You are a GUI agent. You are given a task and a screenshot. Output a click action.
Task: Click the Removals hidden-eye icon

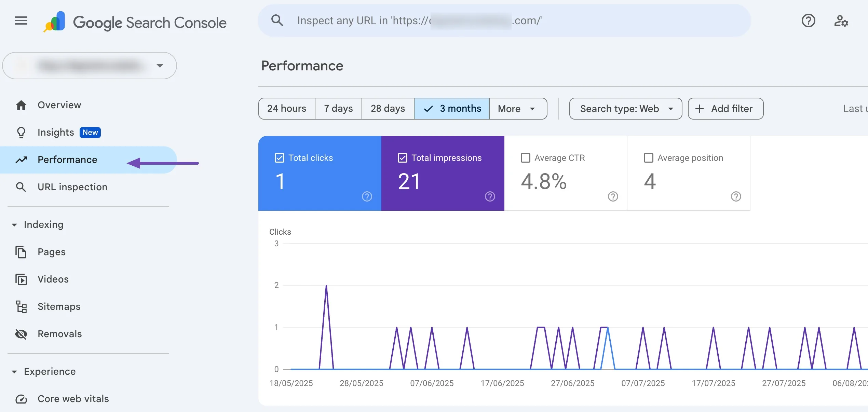[x=21, y=334]
